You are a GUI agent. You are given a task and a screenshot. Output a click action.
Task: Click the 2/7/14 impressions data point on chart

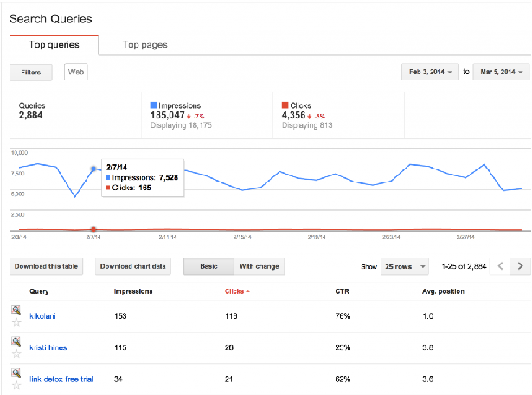coord(93,169)
